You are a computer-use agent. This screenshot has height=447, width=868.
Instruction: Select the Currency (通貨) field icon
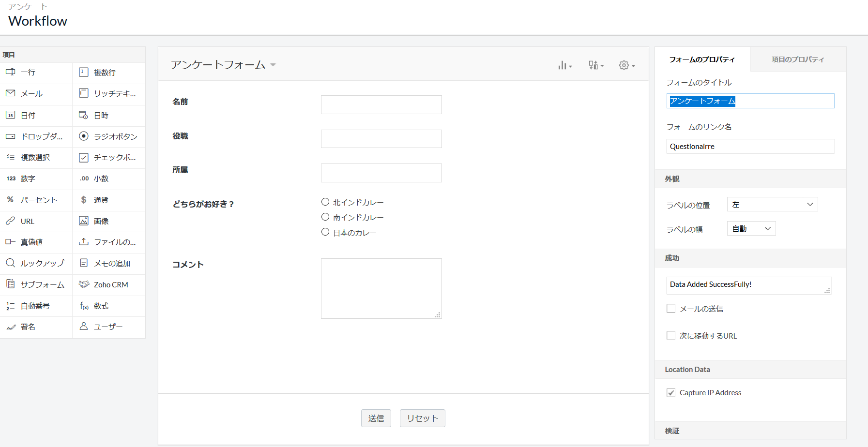[84, 200]
